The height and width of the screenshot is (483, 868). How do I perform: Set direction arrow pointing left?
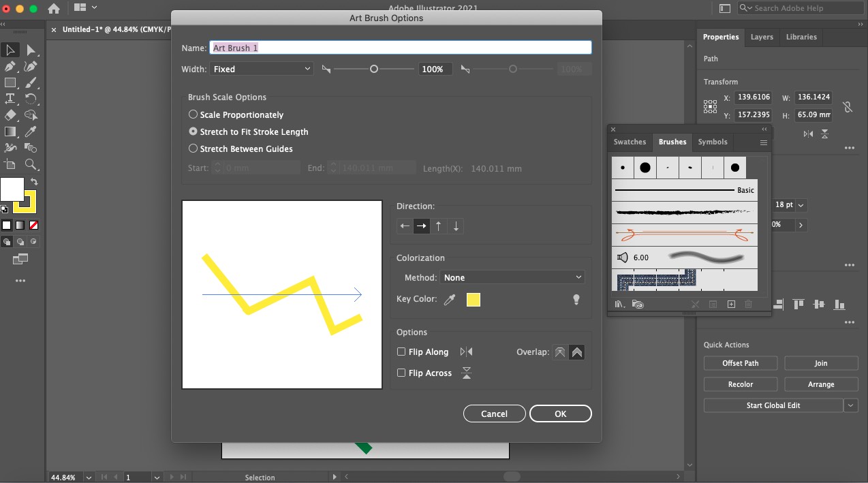click(405, 226)
